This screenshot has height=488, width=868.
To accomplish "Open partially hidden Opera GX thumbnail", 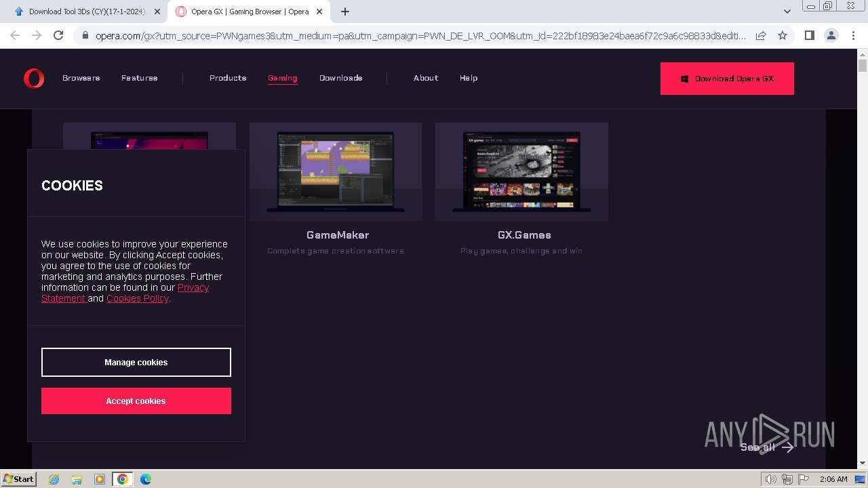I will [x=149, y=136].
